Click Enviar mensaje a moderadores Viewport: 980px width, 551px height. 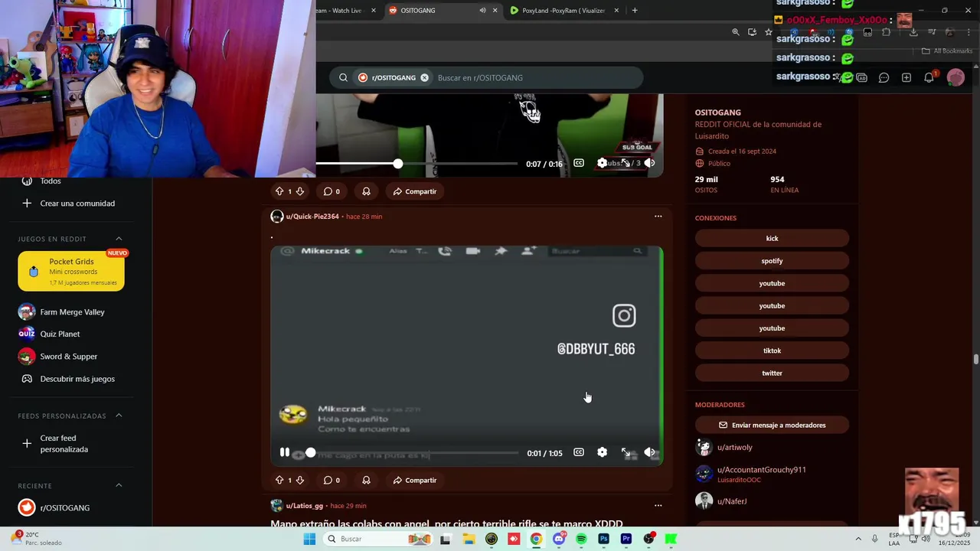tap(772, 425)
